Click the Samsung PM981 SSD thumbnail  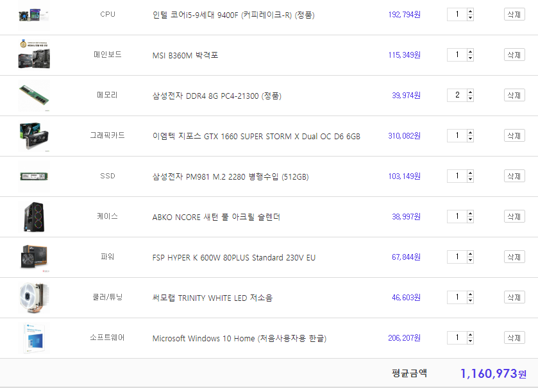point(33,176)
